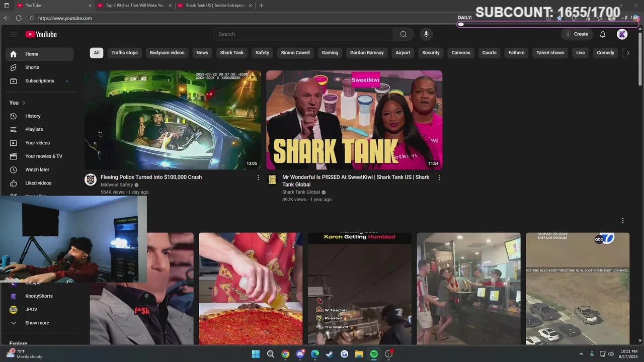Image resolution: width=644 pixels, height=362 pixels.
Task: Show hidden system tray icons
Action: pos(581,354)
